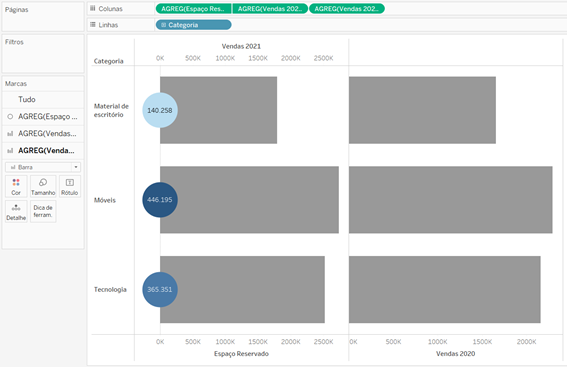Select the AGREG(Vendas...) bar marks card

(x=43, y=133)
